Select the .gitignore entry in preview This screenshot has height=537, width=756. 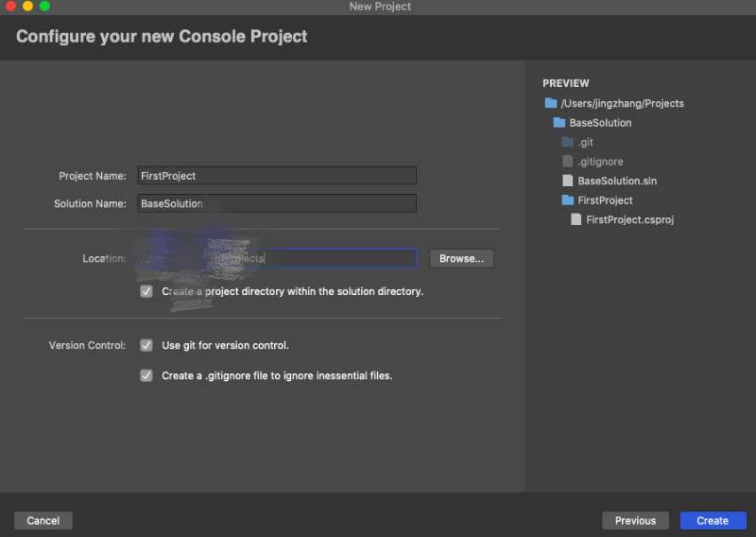pos(600,162)
